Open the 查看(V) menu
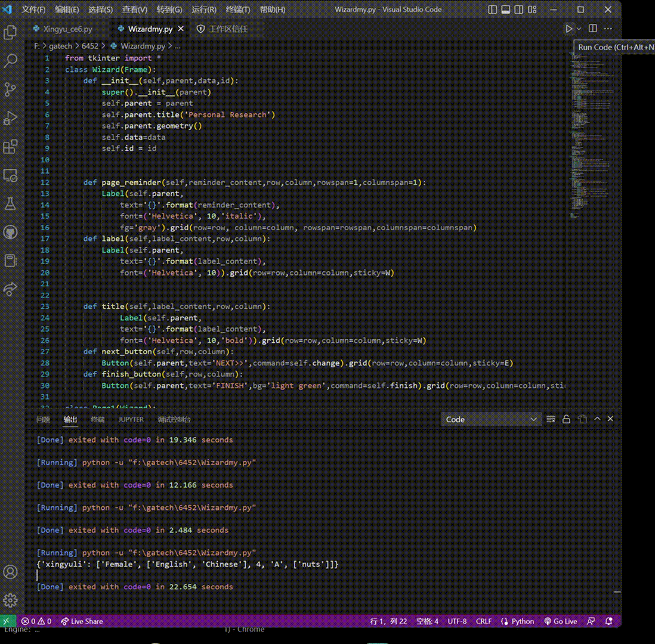655x644 pixels. [x=134, y=10]
